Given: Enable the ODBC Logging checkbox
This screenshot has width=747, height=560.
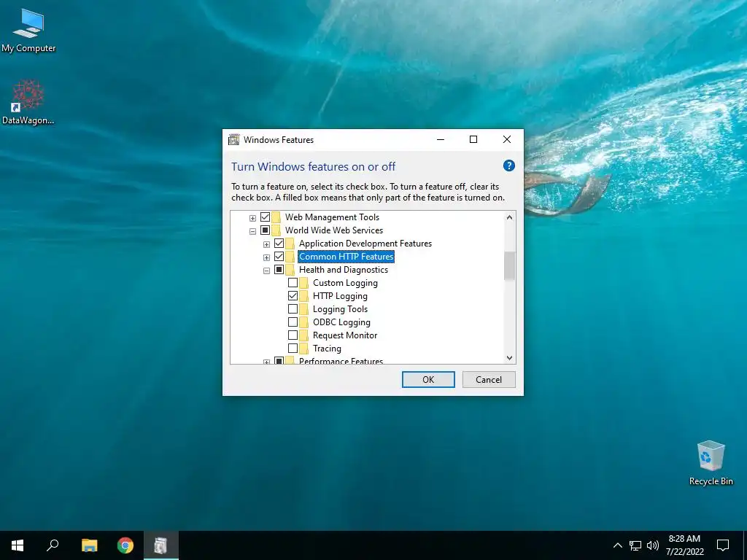Looking at the screenshot, I should tap(293, 322).
